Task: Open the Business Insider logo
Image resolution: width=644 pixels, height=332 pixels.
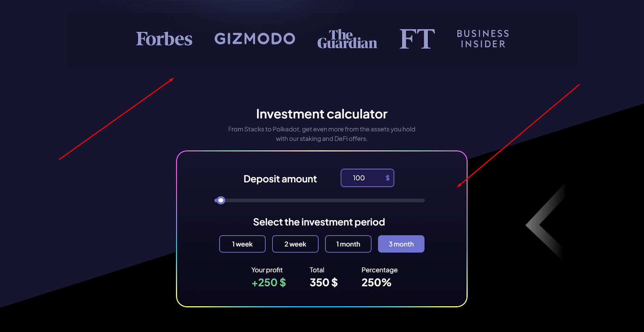Action: click(483, 39)
